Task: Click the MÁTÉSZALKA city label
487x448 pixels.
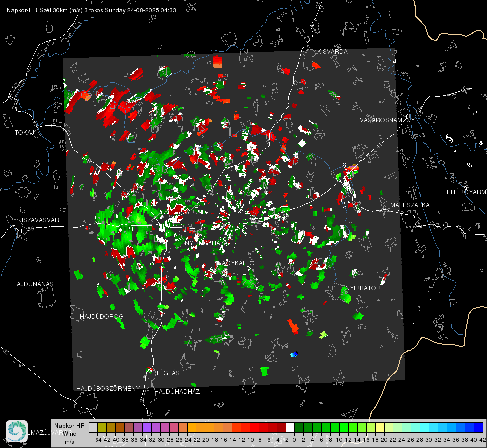Action: (410, 205)
